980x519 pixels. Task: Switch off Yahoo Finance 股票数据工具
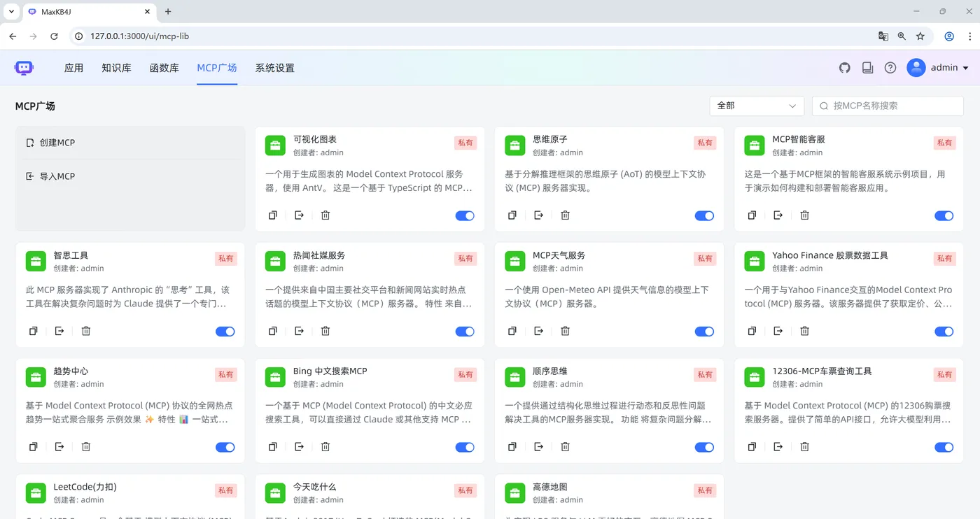[x=944, y=332]
